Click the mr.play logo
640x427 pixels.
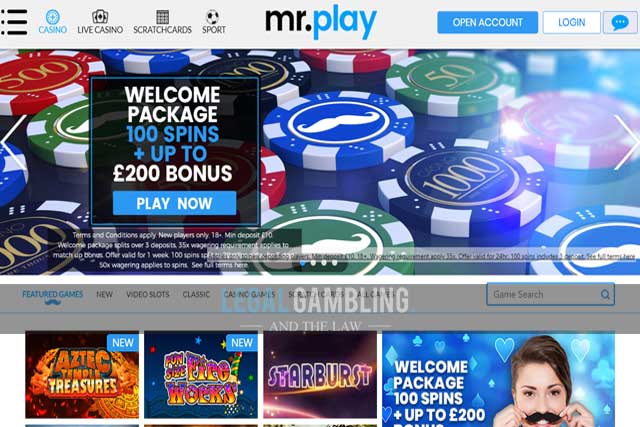(321, 22)
